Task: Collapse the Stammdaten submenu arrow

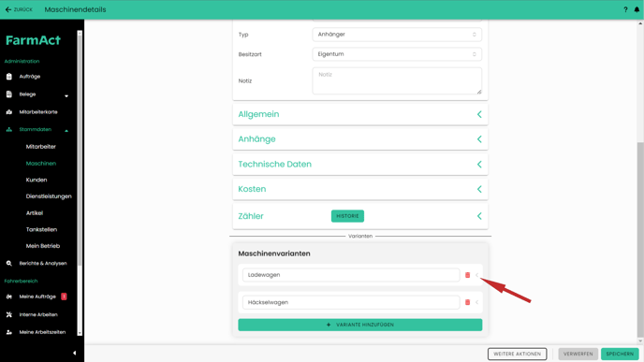Action: click(x=66, y=131)
